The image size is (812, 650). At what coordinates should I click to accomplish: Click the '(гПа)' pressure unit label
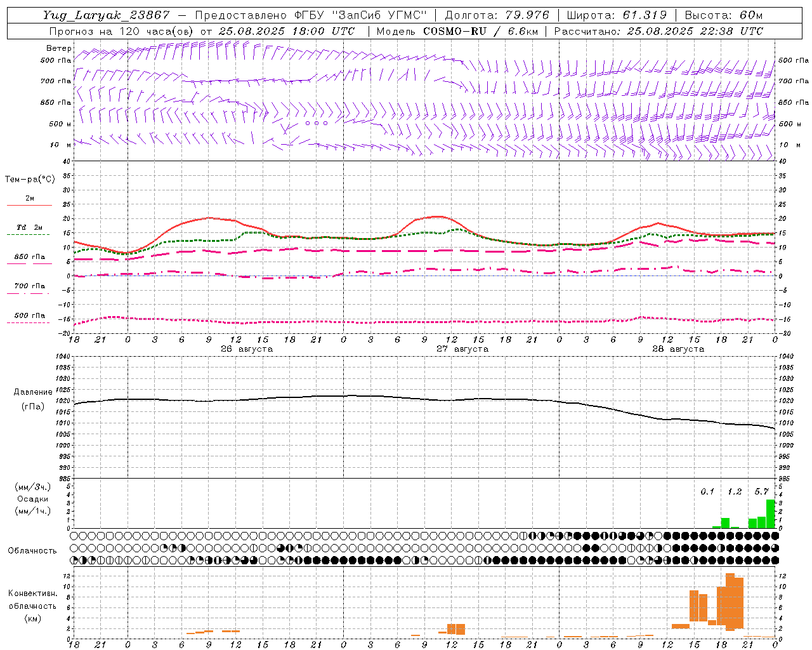pos(33,407)
